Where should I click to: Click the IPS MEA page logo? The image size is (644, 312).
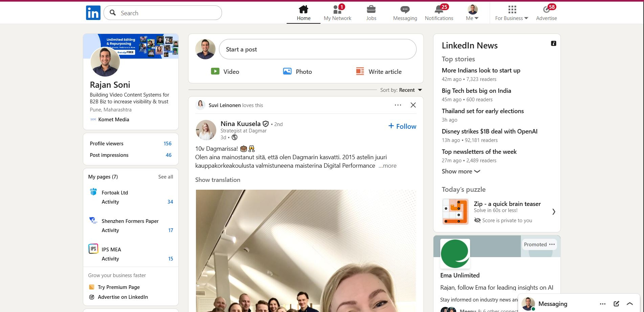pos(93,249)
